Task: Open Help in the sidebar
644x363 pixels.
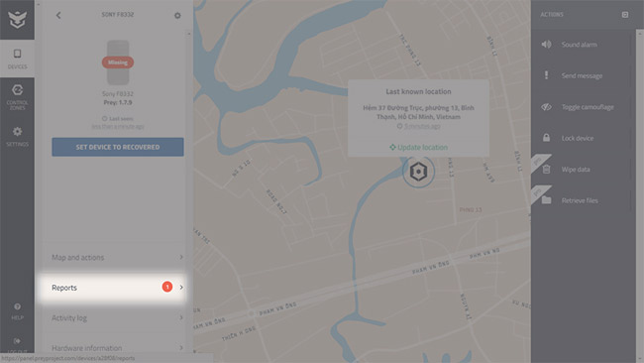Action: coord(17,311)
